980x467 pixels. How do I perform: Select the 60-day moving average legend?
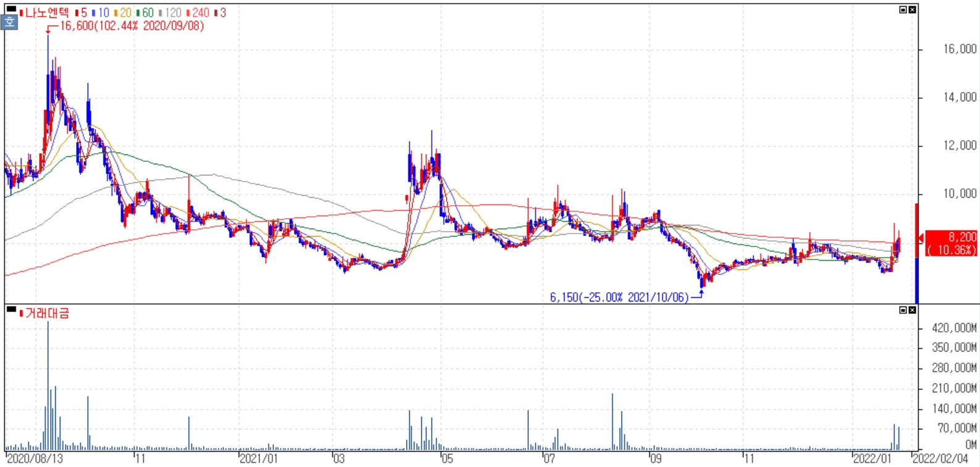click(145, 12)
